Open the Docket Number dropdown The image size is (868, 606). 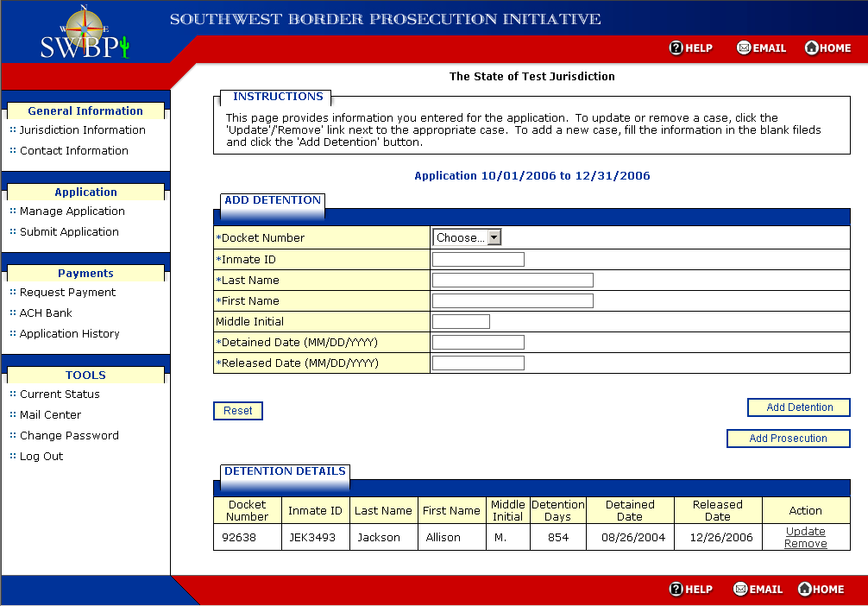467,237
